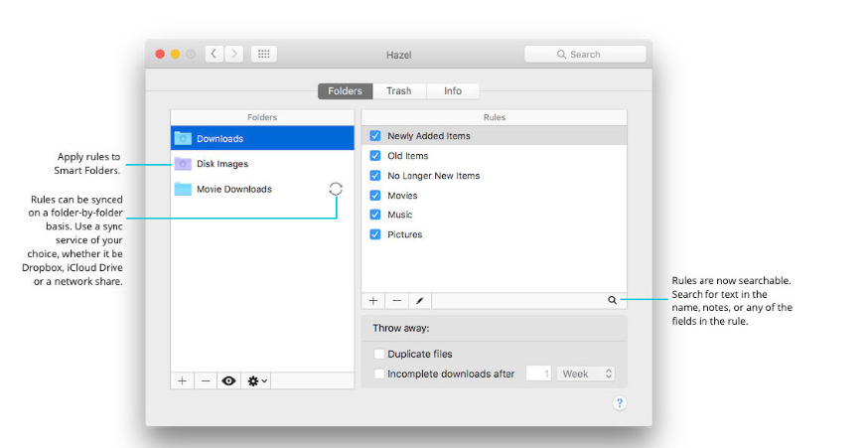Select the Movie Downloads folder
This screenshot has height=448, width=868.
(x=262, y=189)
